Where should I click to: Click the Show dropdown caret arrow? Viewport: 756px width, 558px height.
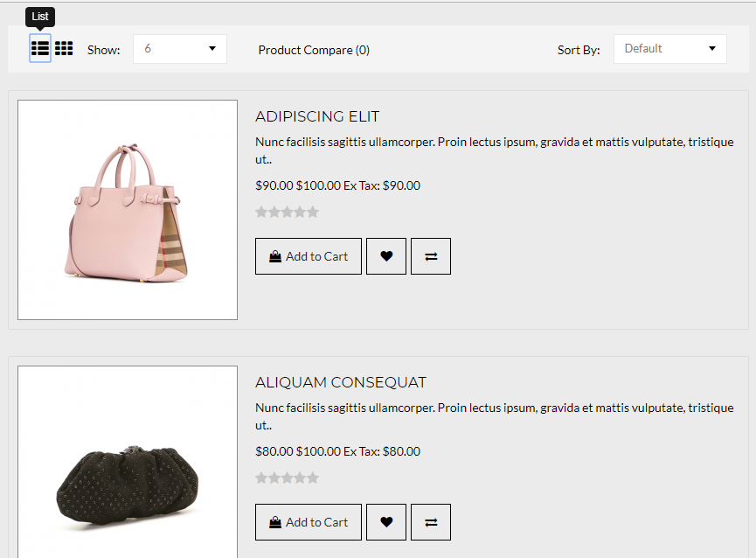212,48
